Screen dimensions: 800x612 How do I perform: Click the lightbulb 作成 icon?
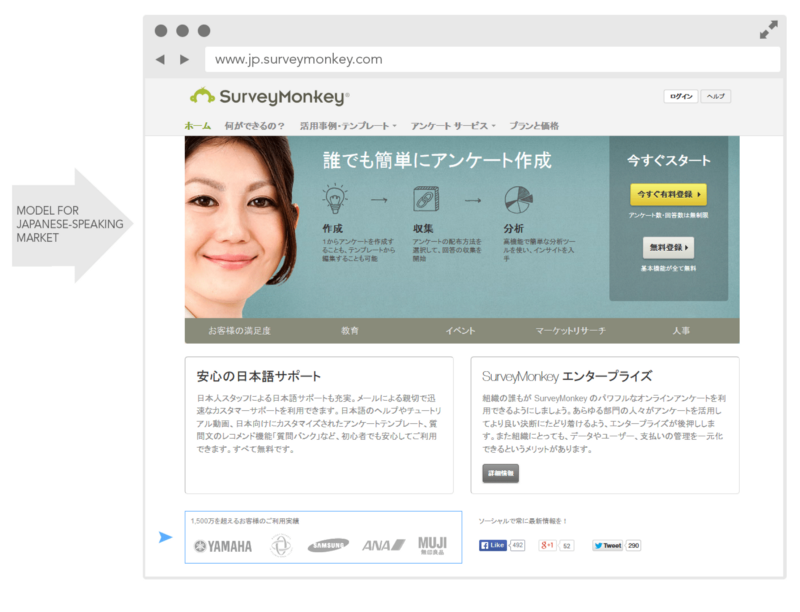click(x=335, y=199)
